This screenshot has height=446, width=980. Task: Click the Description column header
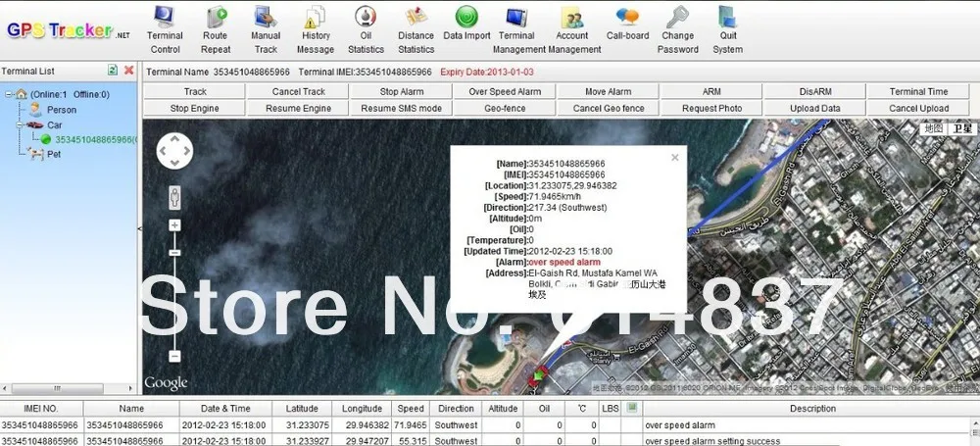[811, 409]
